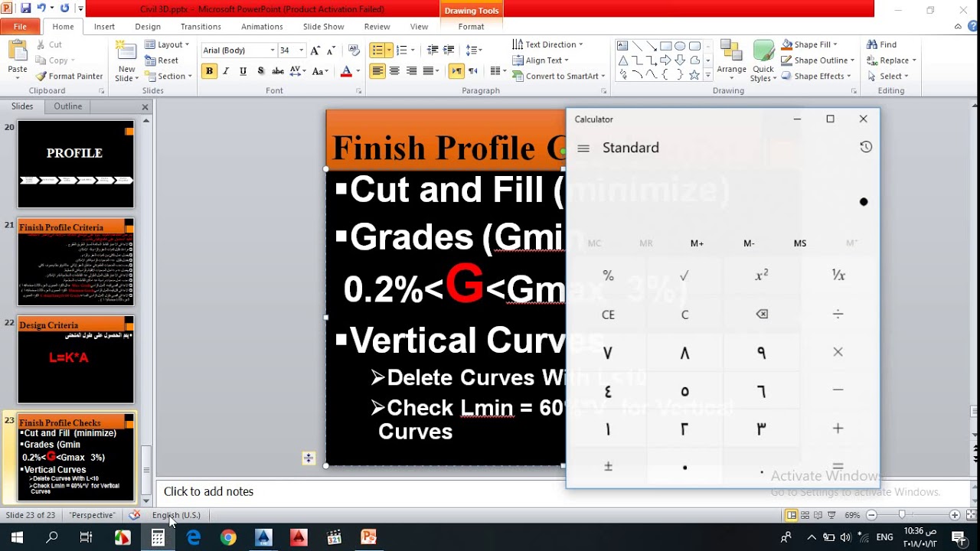Switch to Design ribbon tab
Viewport: 980px width, 551px height.
click(148, 27)
